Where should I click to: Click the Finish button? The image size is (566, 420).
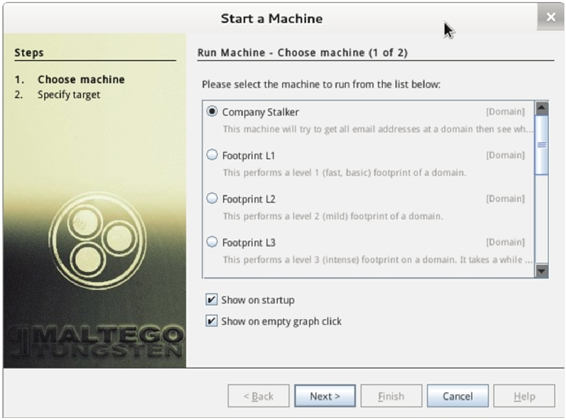pos(391,396)
